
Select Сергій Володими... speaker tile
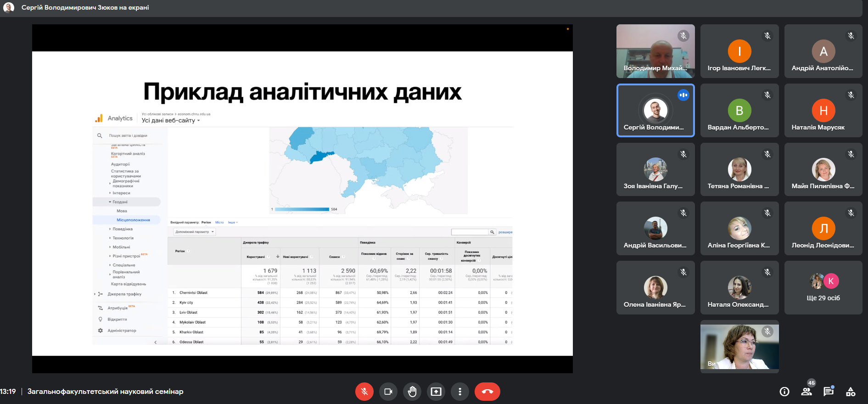pos(655,111)
